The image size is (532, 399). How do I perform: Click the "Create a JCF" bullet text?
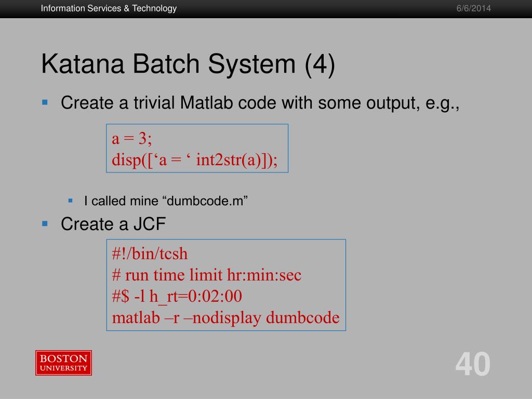[x=113, y=224]
